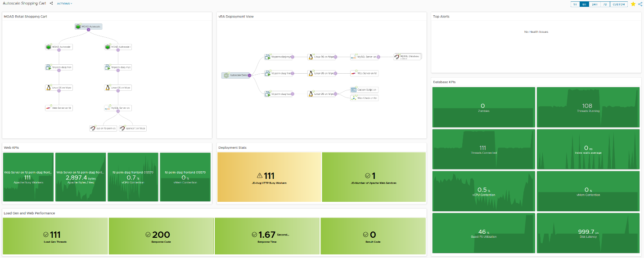Image resolution: width=644 pixels, height=258 pixels.
Task: Select the Autoscale Demo node icon
Action: [226, 76]
